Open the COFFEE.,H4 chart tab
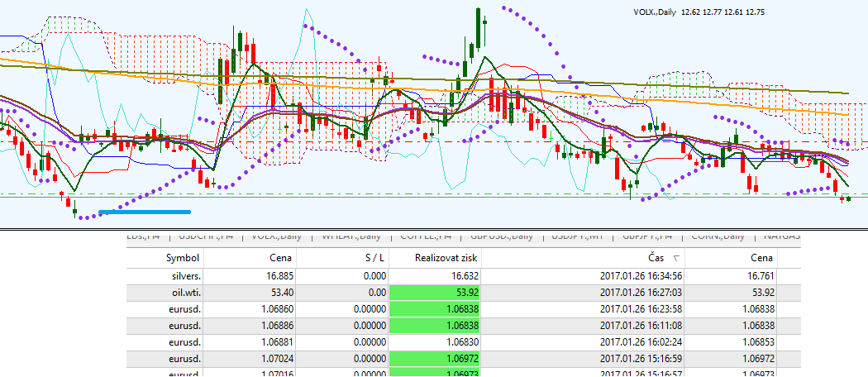 [425, 236]
